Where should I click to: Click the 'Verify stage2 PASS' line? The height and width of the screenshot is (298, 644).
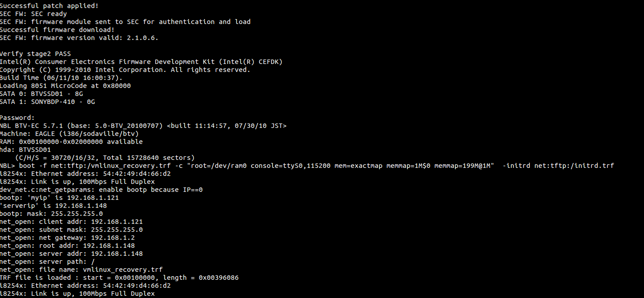[x=36, y=54]
